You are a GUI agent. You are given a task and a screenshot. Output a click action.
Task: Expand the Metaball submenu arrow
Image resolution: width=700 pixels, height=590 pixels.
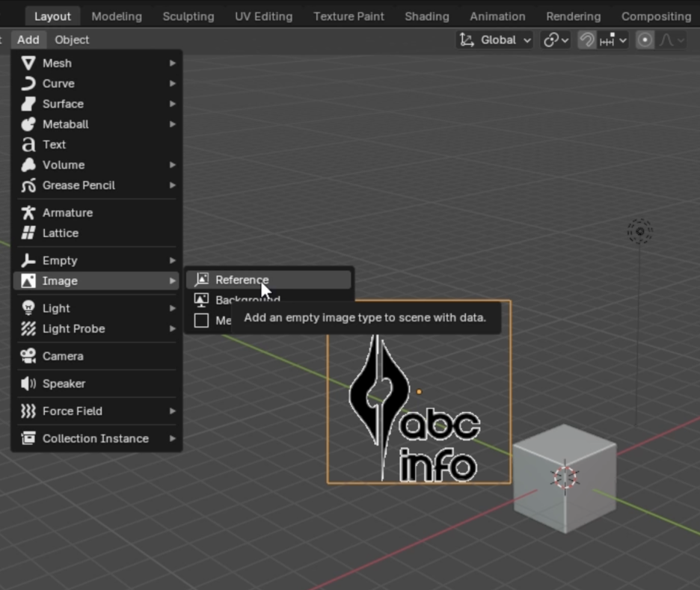tap(172, 124)
